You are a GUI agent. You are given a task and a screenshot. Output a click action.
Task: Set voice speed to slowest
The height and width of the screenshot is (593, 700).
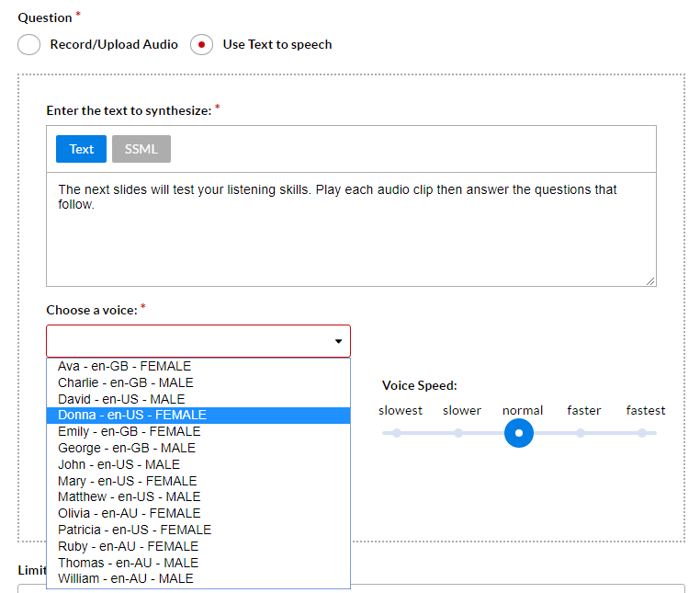tap(397, 432)
